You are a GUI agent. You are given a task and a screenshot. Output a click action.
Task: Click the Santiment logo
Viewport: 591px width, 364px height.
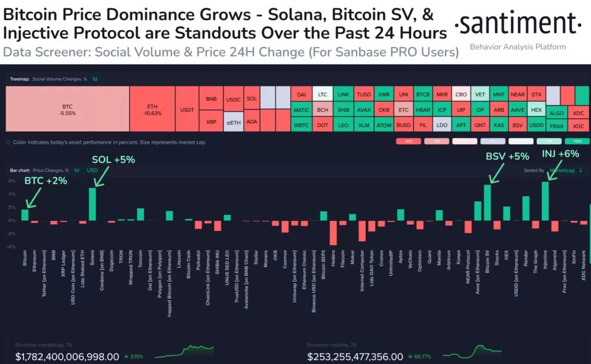pyautogui.click(x=518, y=23)
